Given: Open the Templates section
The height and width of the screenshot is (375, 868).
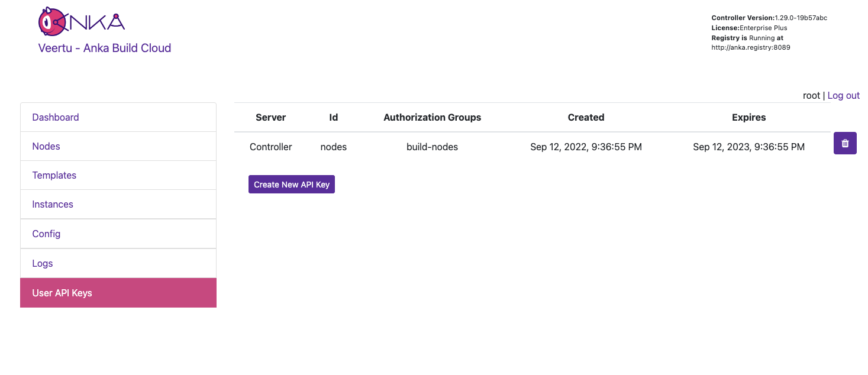Looking at the screenshot, I should pos(54,175).
